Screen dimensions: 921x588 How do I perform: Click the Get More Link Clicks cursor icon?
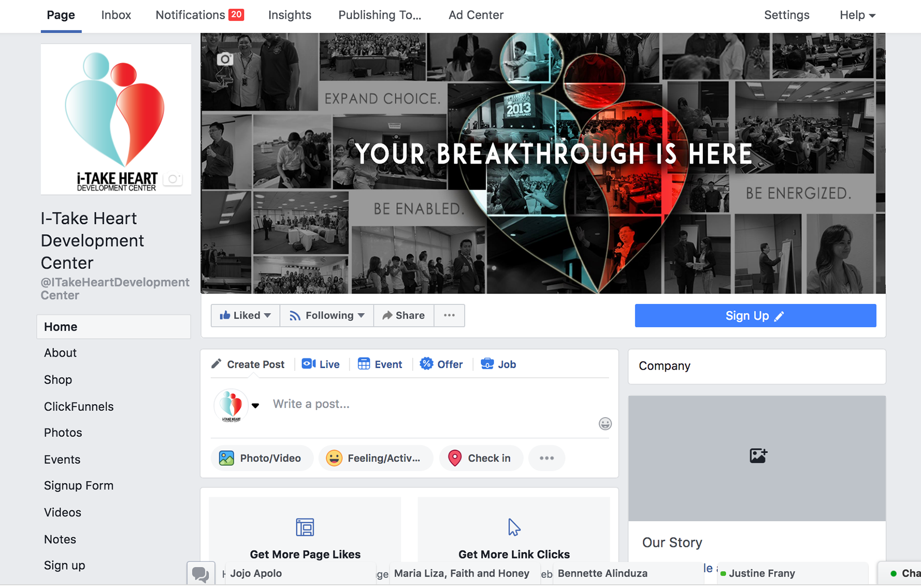pos(514,527)
